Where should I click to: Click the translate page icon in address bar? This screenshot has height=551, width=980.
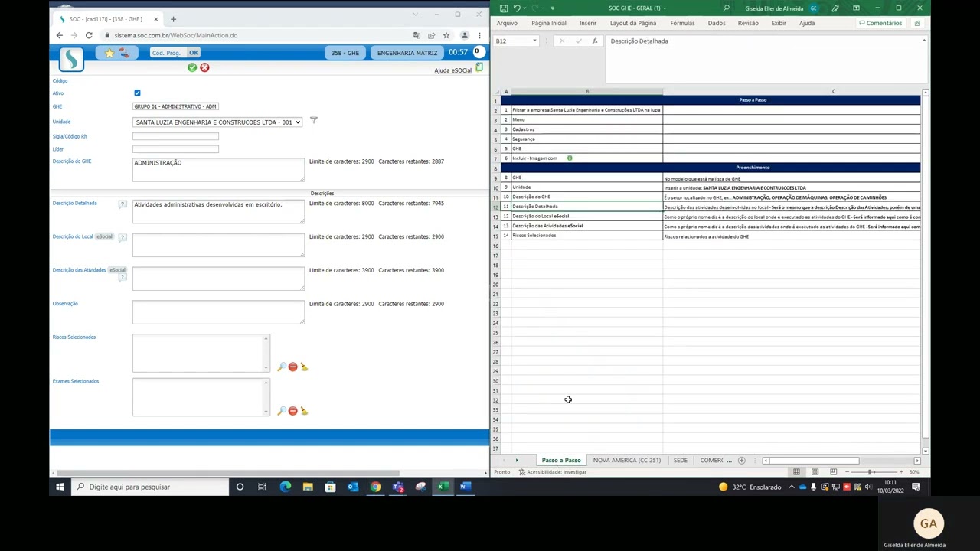[x=416, y=35]
